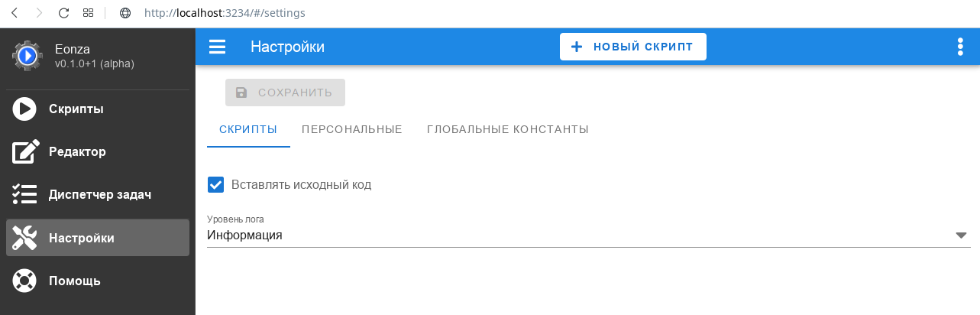980x315 pixels.
Task: Open Скрипты via its play icon
Action: 24,109
